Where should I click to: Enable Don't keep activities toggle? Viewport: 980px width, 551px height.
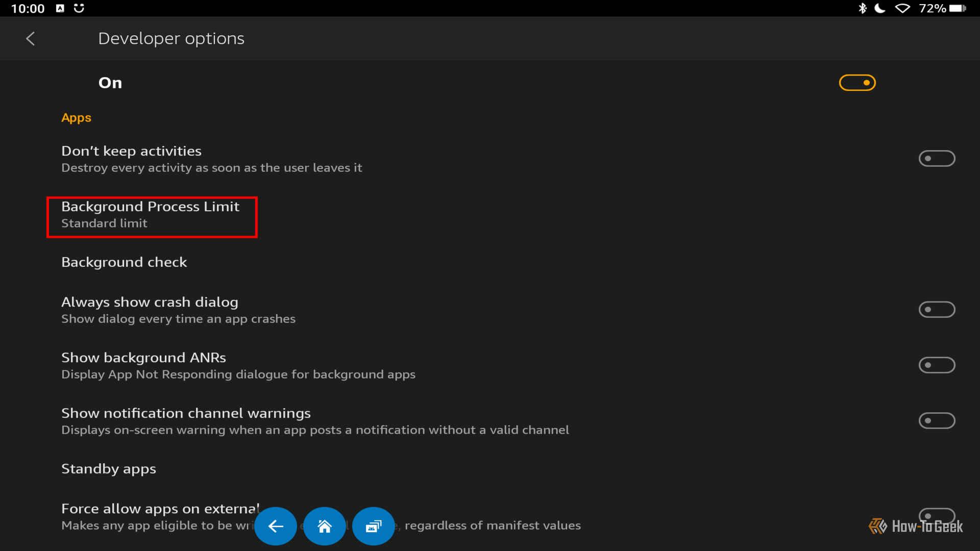[x=937, y=159]
